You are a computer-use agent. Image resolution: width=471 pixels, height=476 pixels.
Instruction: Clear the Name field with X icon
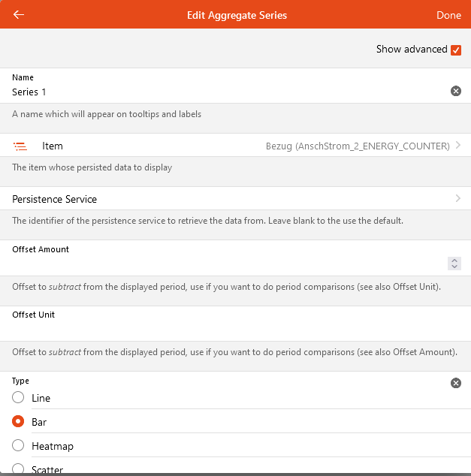[x=455, y=91]
